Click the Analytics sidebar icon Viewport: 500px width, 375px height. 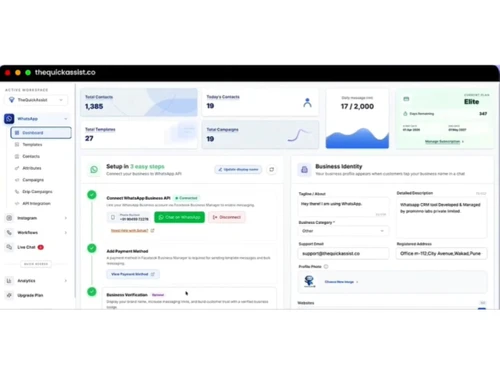click(9, 281)
